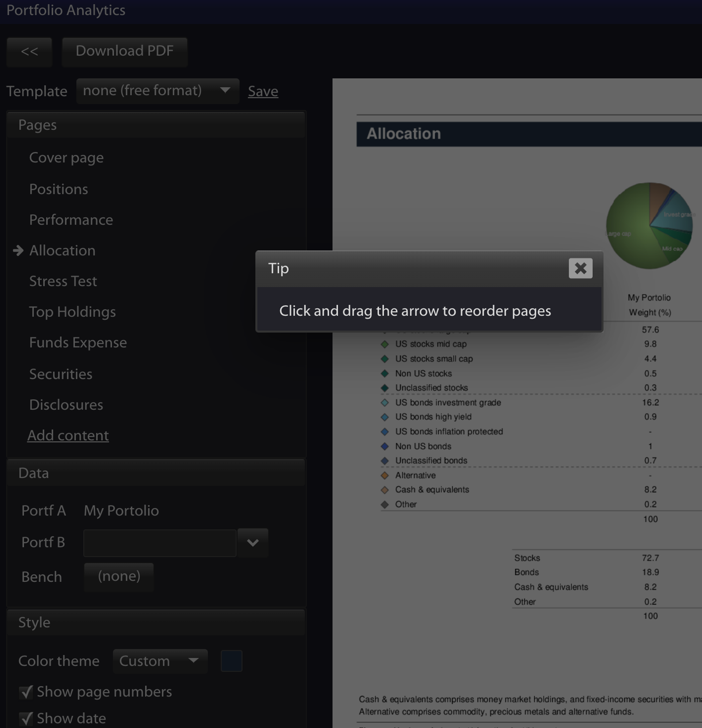Click Alternative diamond icon

(x=385, y=475)
